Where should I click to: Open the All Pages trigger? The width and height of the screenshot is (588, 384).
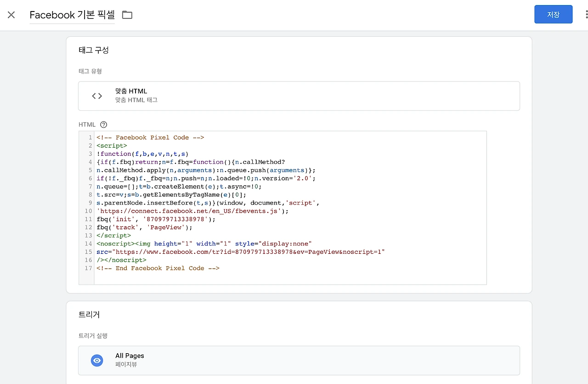tap(299, 360)
